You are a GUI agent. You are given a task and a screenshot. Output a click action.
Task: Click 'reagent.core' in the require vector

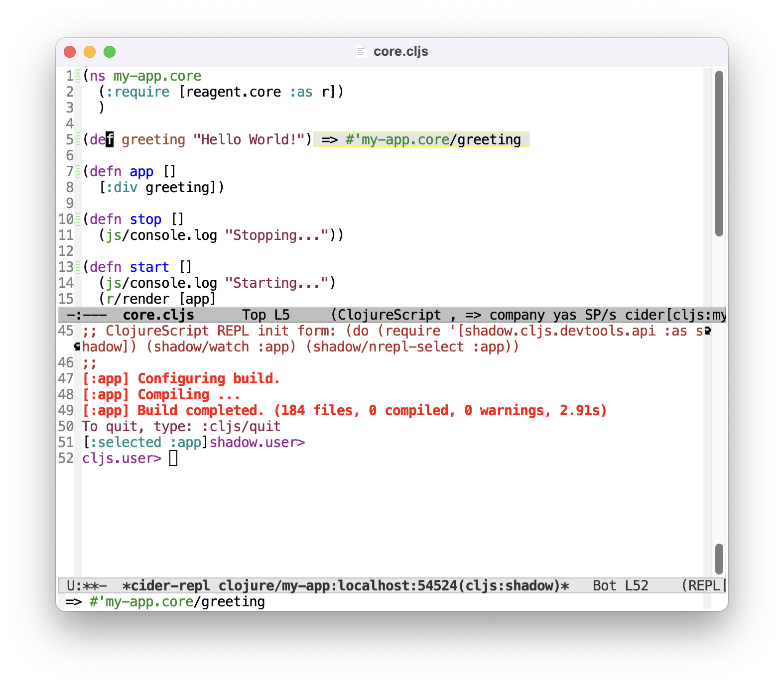[x=234, y=92]
